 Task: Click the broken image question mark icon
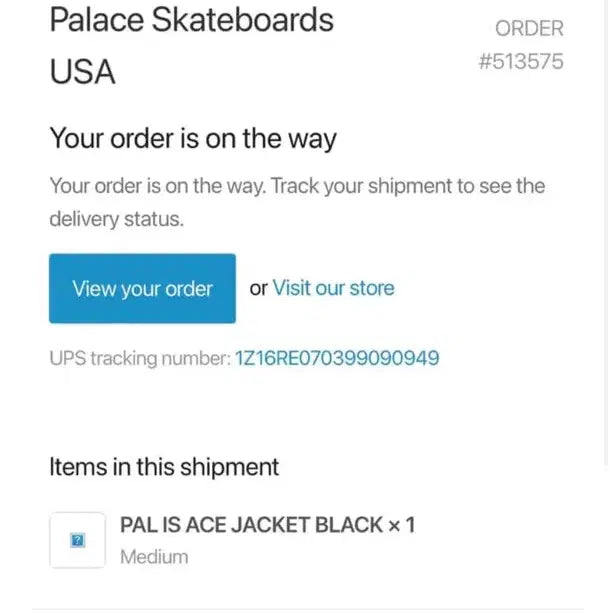click(77, 540)
